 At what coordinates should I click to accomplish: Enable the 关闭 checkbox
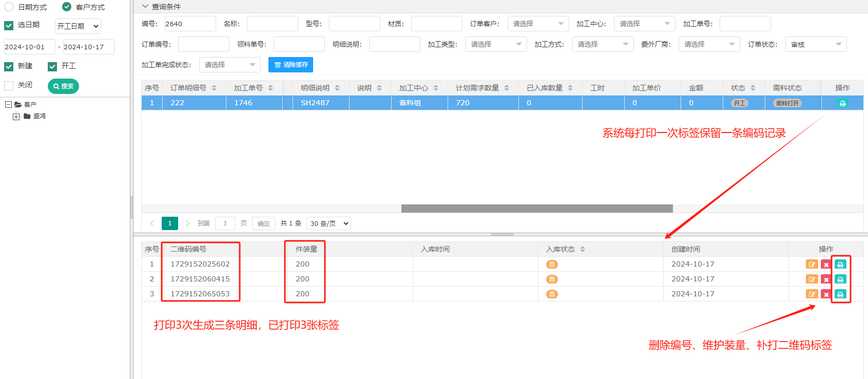coord(9,85)
